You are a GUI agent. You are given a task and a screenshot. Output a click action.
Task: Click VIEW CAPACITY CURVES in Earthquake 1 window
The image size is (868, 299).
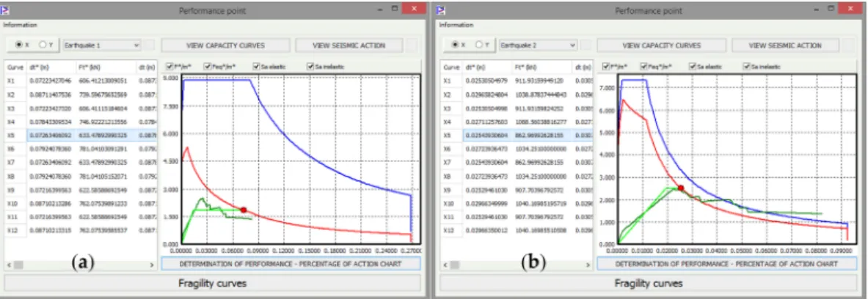click(225, 45)
